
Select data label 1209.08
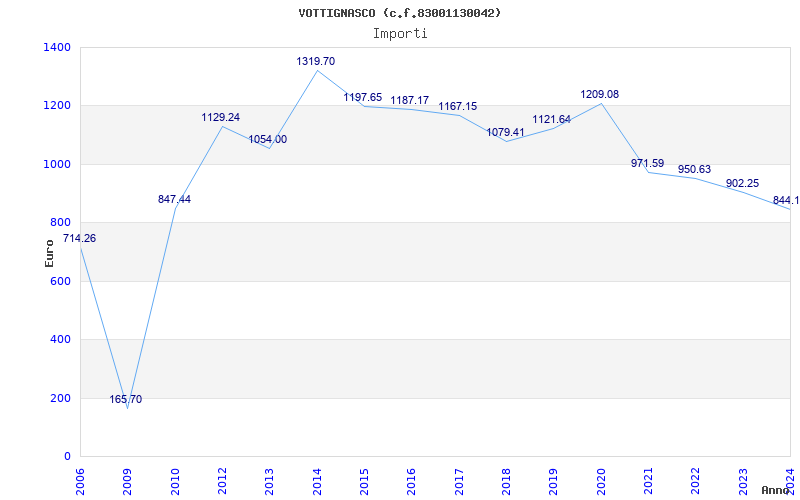click(x=599, y=94)
